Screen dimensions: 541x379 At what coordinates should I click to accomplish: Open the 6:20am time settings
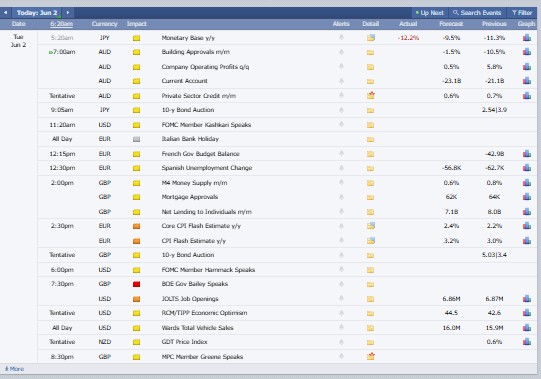coord(61,24)
